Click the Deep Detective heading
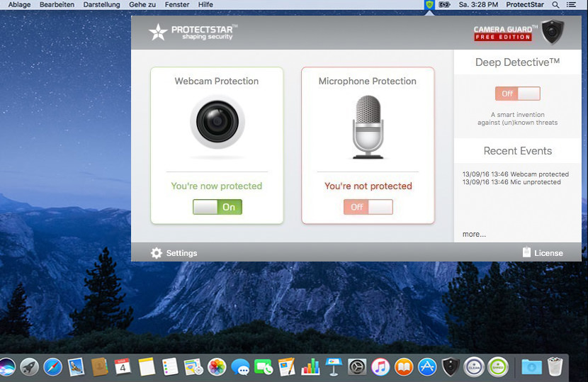The width and height of the screenshot is (588, 382). pos(517,62)
